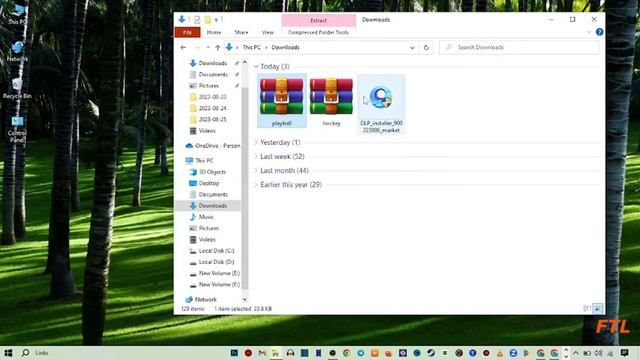Image resolution: width=640 pixels, height=360 pixels.
Task: Click the taskbar search icon
Action: [25, 353]
